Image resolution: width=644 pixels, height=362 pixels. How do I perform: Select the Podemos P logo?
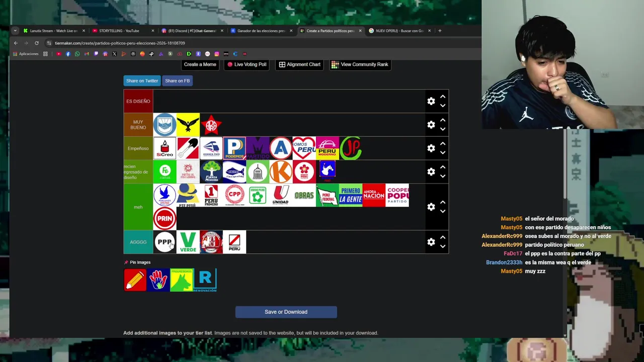(234, 148)
